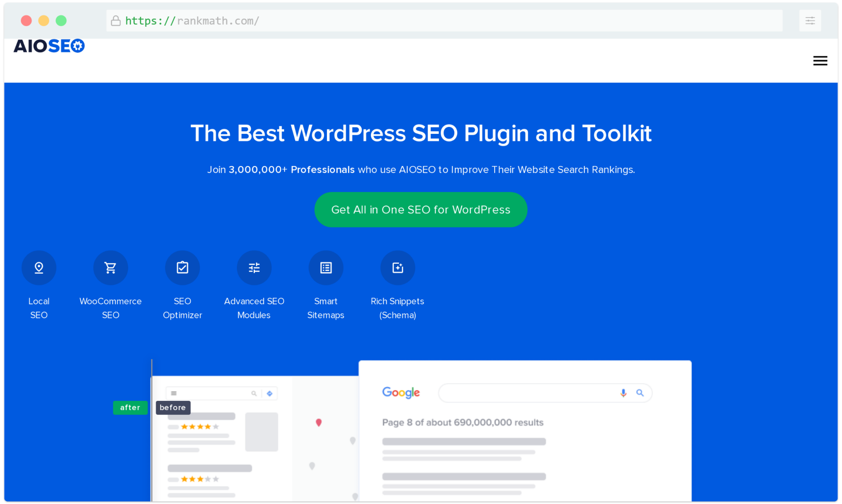Click the SEO Optimizer label
Image resolution: width=842 pixels, height=504 pixels.
pos(182,308)
